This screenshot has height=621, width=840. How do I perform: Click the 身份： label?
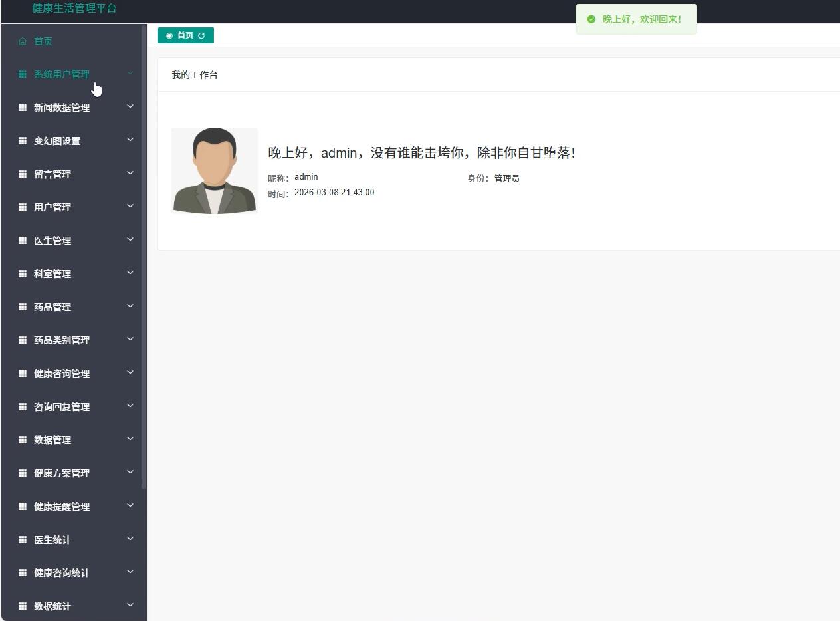click(478, 179)
